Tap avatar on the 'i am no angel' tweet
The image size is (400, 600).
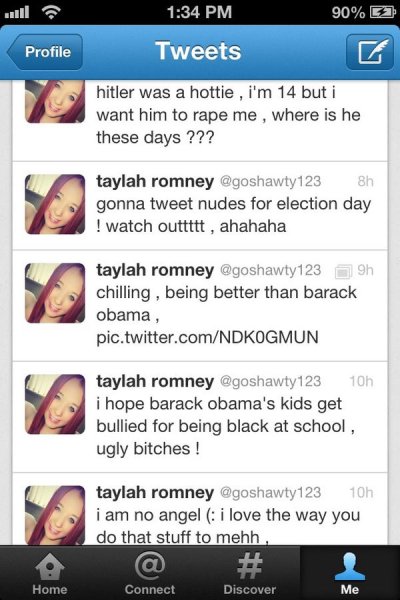55,515
